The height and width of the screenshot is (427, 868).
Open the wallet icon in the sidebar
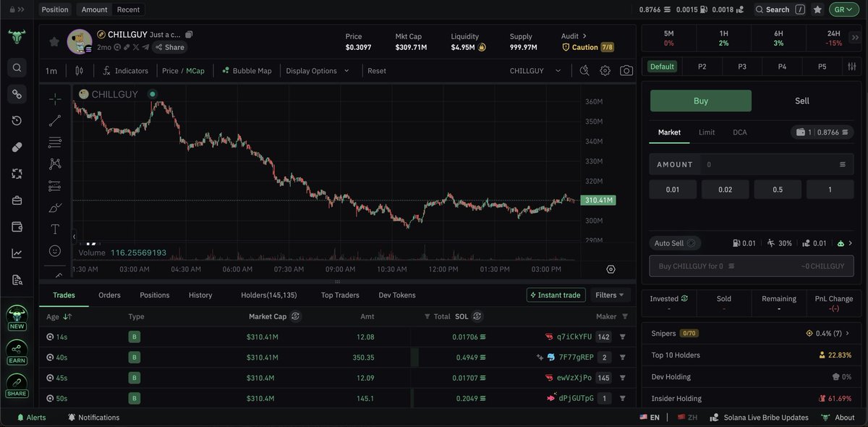[17, 227]
